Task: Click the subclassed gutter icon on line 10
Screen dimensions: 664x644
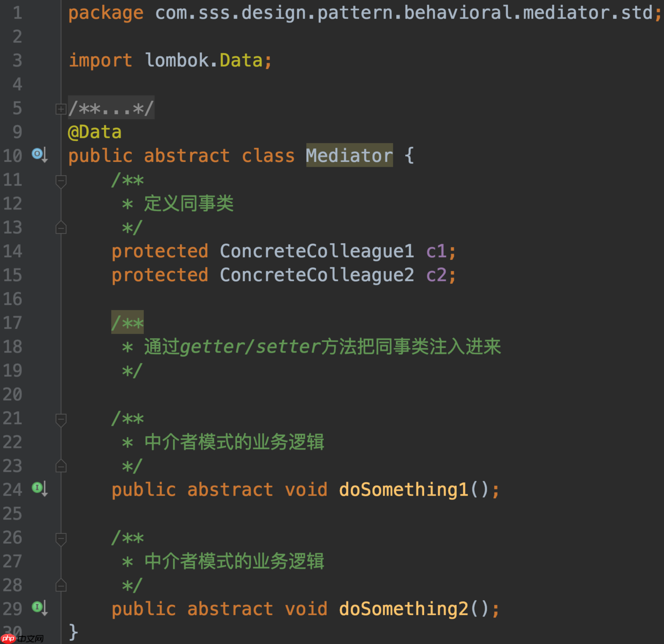Action: coord(37,155)
